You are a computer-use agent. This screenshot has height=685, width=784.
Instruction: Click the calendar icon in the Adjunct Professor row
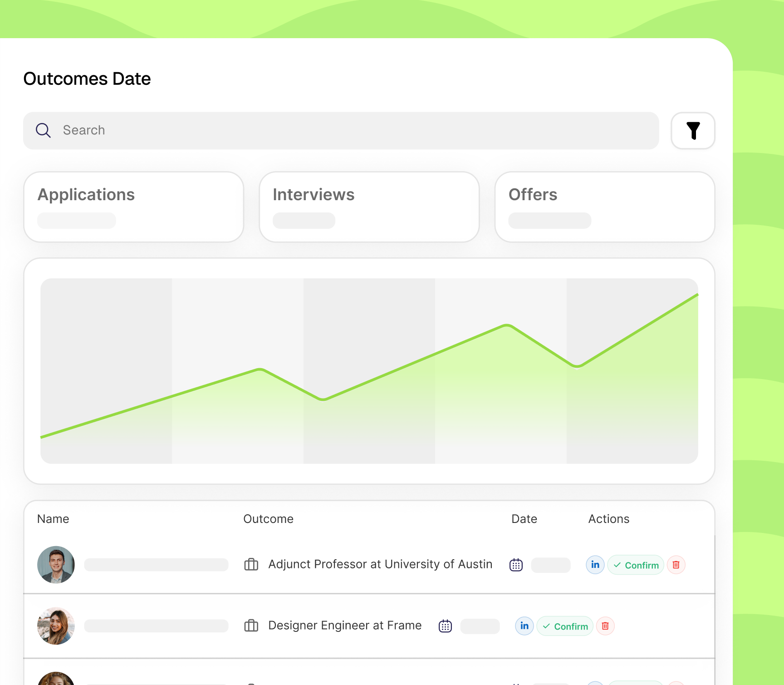(515, 565)
